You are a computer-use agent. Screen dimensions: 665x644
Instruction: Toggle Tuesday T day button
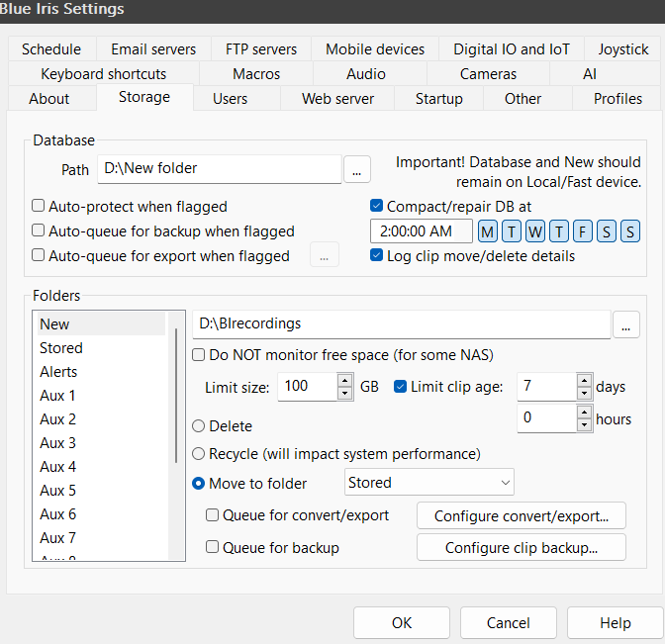[x=512, y=231]
